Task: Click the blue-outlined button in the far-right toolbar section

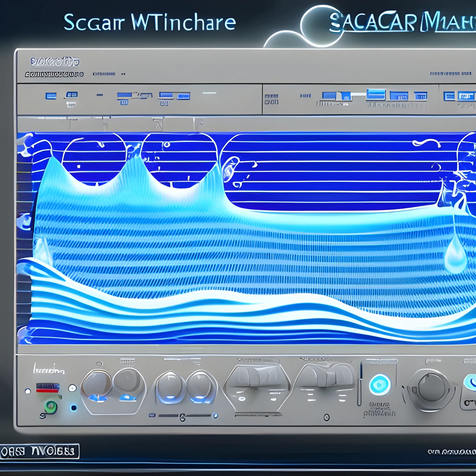Action: tap(449, 96)
